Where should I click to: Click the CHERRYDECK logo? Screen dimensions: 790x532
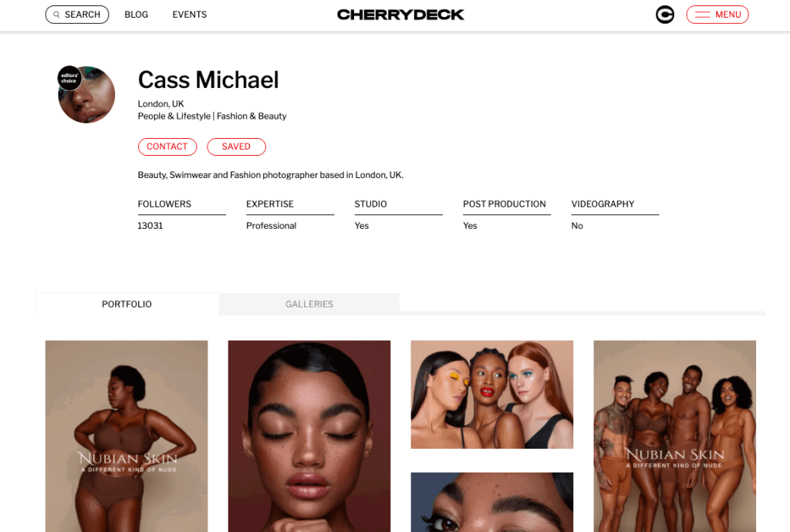400,15
